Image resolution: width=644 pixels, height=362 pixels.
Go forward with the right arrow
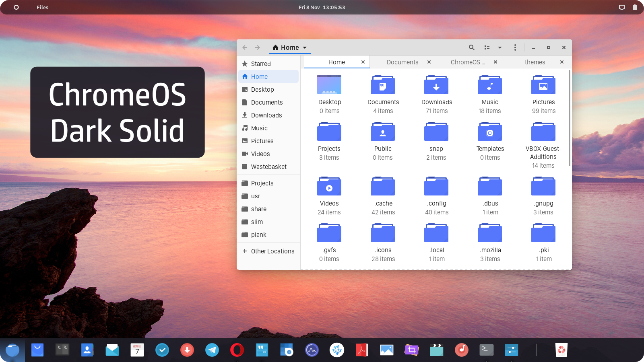click(x=258, y=47)
